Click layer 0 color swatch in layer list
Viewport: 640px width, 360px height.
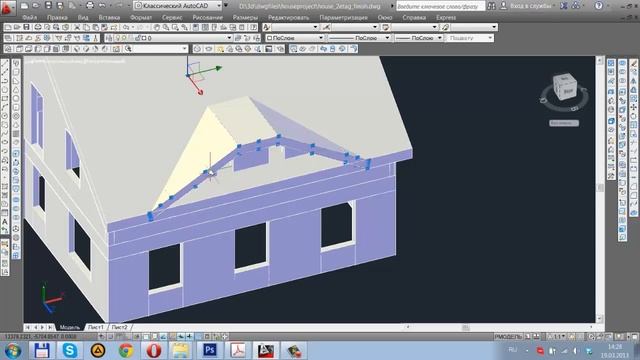(144, 38)
